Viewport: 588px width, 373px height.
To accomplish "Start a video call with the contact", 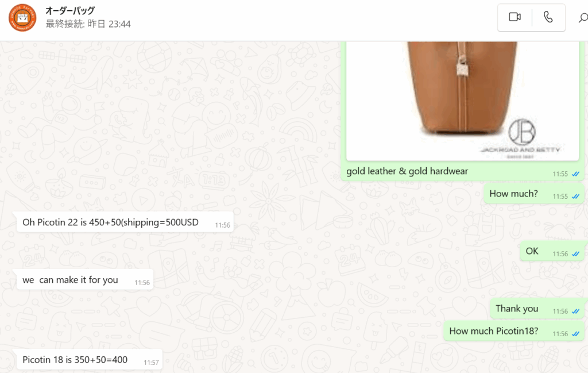I will pyautogui.click(x=514, y=17).
